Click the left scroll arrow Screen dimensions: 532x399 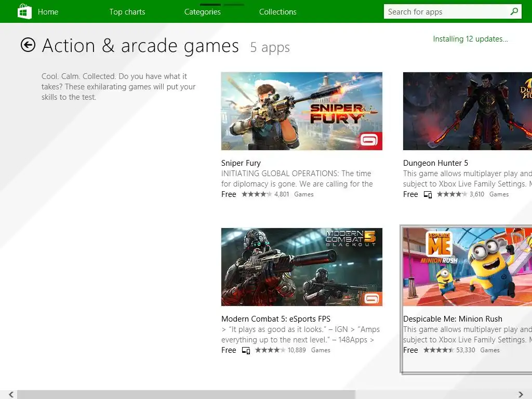[11, 394]
